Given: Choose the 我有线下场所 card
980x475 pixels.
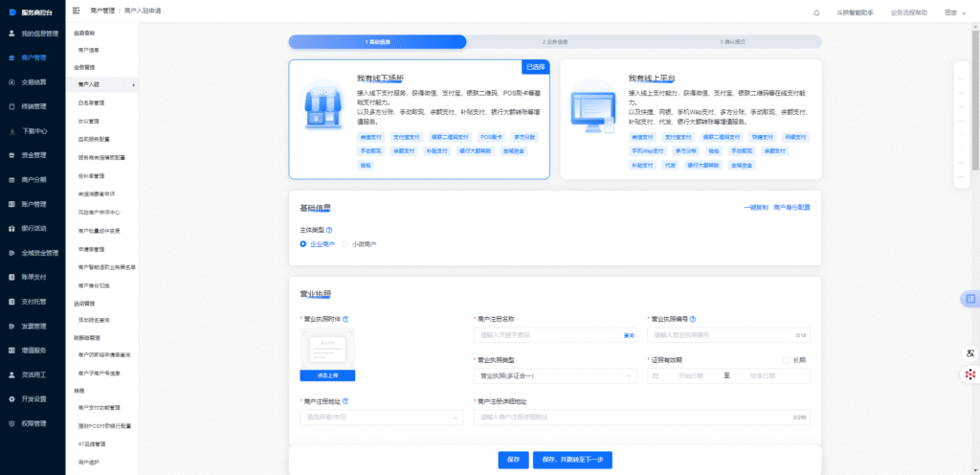Looking at the screenshot, I should 419,120.
